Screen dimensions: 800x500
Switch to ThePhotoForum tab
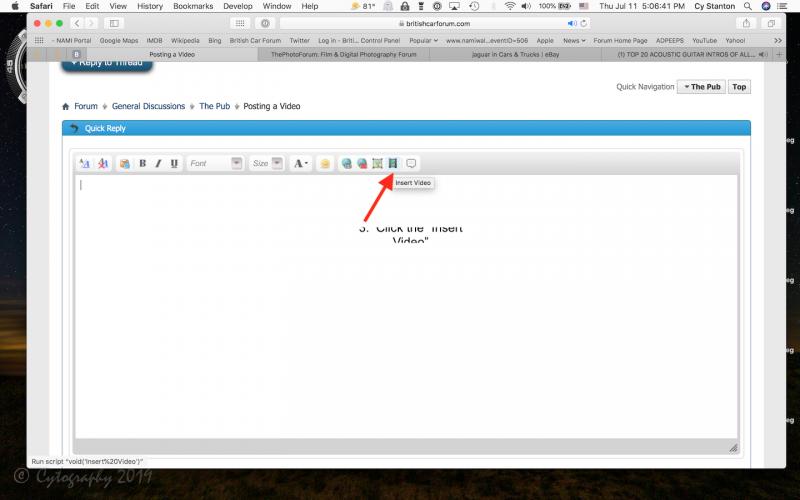[x=344, y=55]
